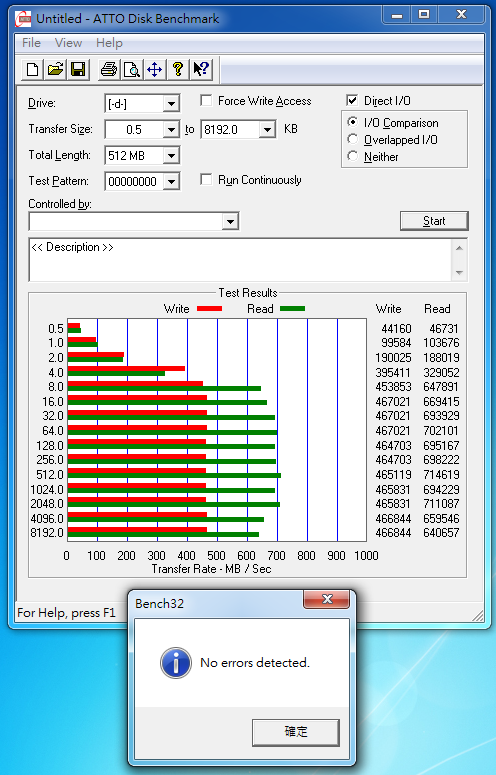
Task: Click the write value 44160
Action: tap(396, 328)
